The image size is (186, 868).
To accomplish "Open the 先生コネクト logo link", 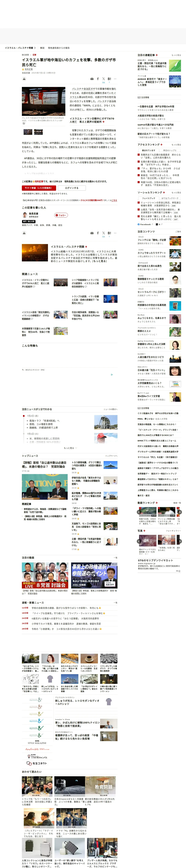I will coord(37,763).
